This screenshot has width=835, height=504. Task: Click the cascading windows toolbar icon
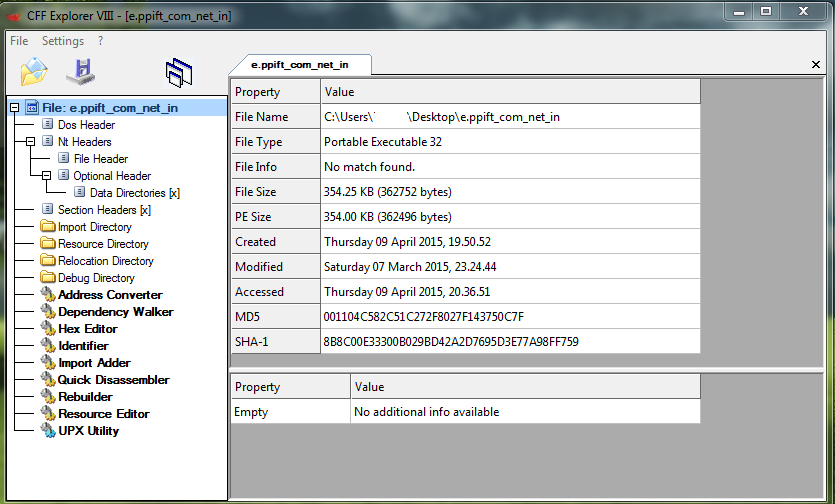click(x=179, y=72)
